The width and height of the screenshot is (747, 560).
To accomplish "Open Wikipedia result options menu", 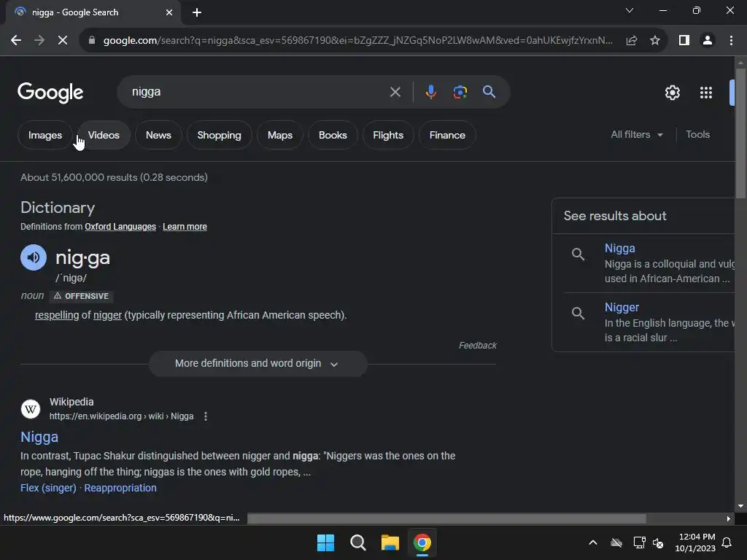I will [x=205, y=416].
